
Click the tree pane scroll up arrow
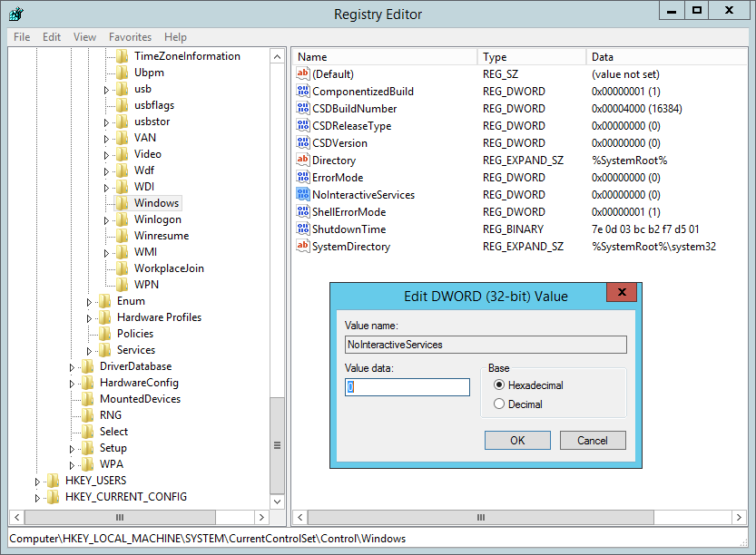(x=277, y=57)
